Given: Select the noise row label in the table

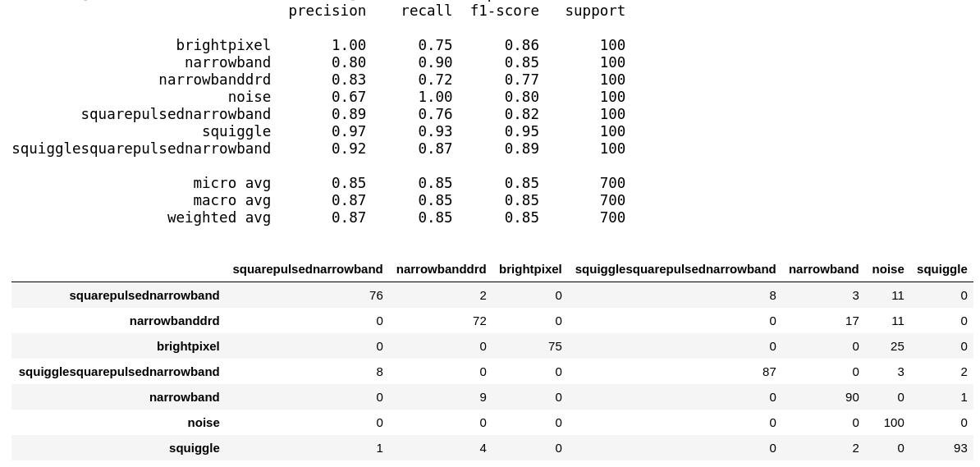Looking at the screenshot, I should 204,423.
